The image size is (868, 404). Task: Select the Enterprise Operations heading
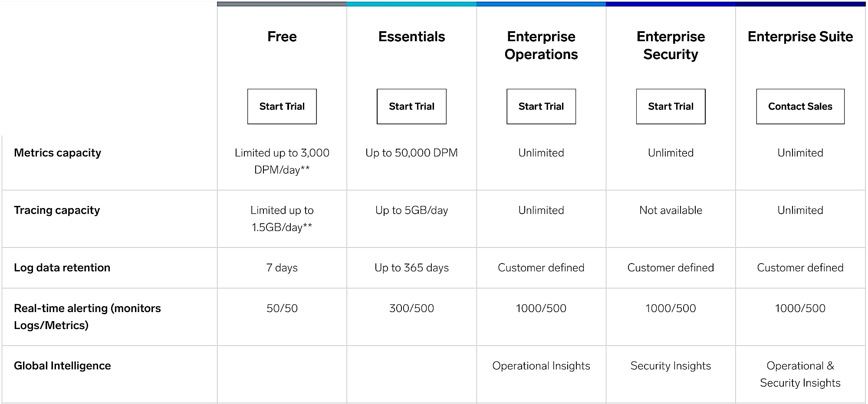pyautogui.click(x=541, y=46)
